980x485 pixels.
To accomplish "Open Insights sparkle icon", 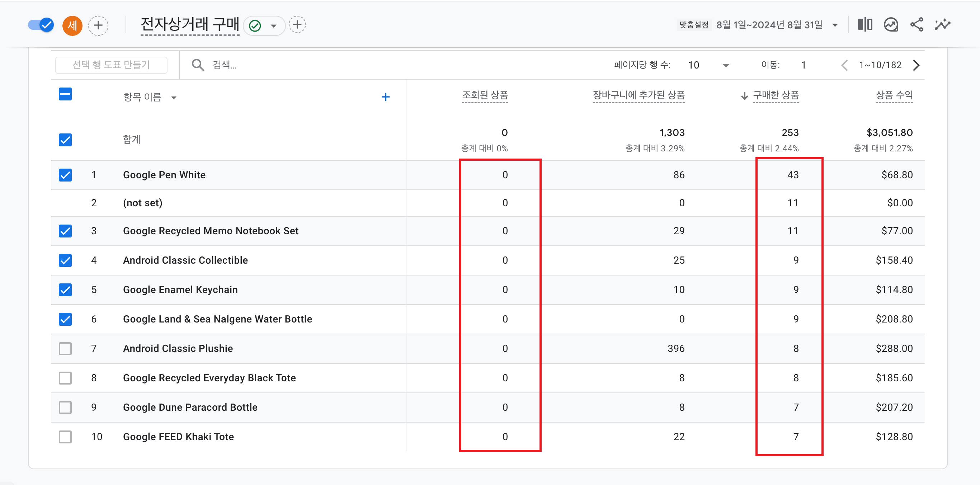I will pyautogui.click(x=942, y=25).
